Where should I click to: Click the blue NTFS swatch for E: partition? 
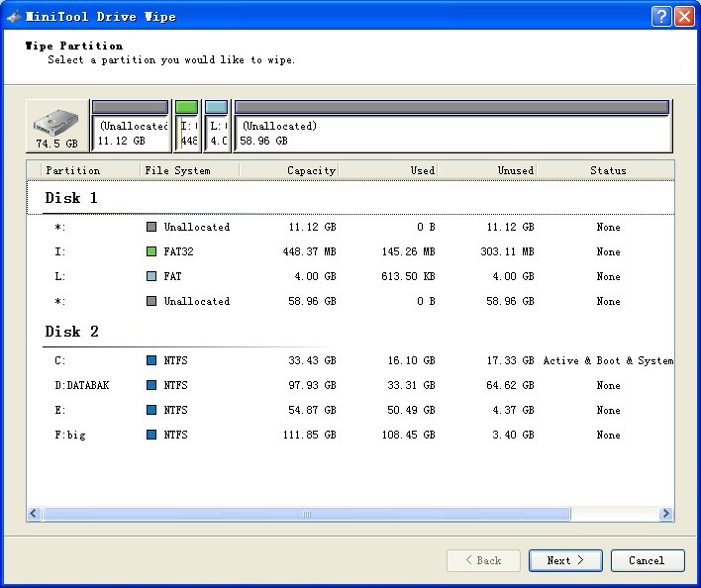pyautogui.click(x=151, y=410)
